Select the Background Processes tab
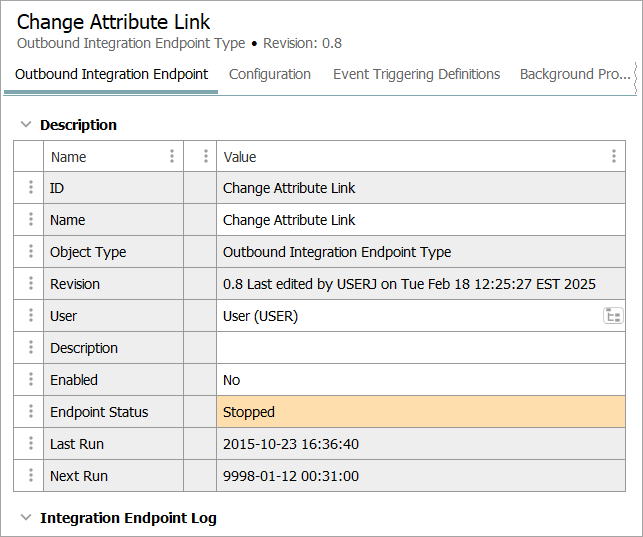This screenshot has width=643, height=537. coord(575,74)
